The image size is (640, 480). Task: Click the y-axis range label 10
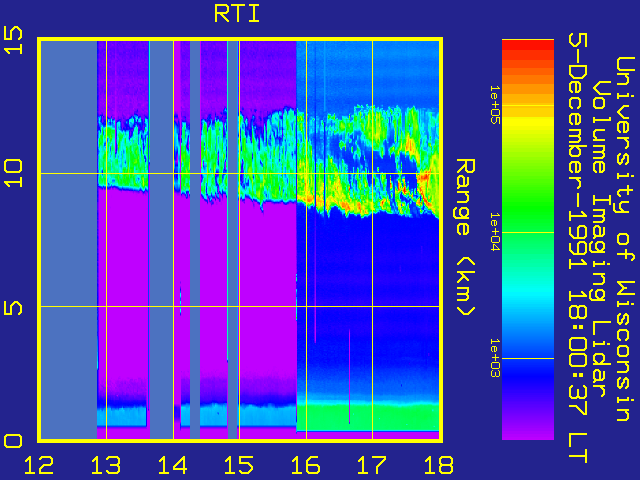coord(13,173)
